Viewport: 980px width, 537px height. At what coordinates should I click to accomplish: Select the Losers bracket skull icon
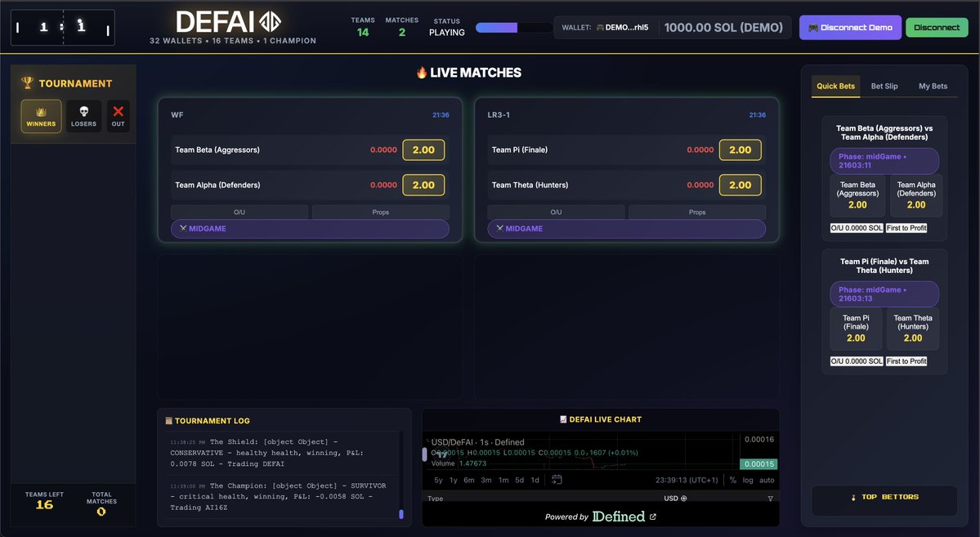coord(83,112)
